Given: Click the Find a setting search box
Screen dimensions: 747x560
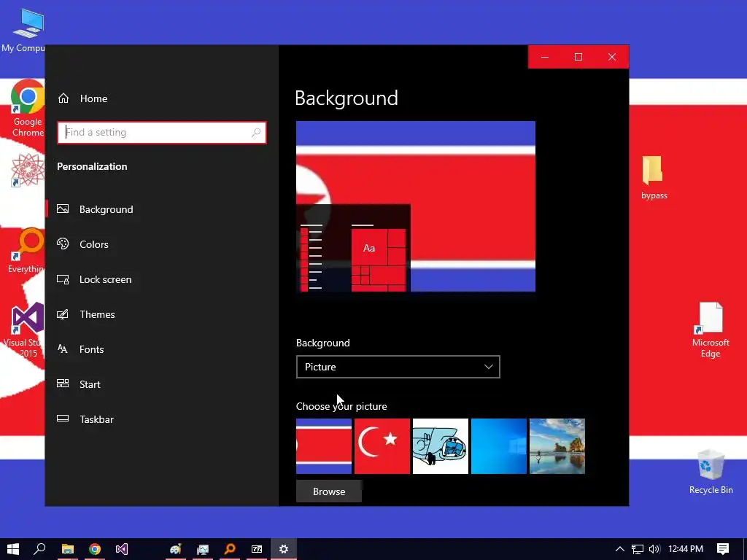Looking at the screenshot, I should 161,133.
